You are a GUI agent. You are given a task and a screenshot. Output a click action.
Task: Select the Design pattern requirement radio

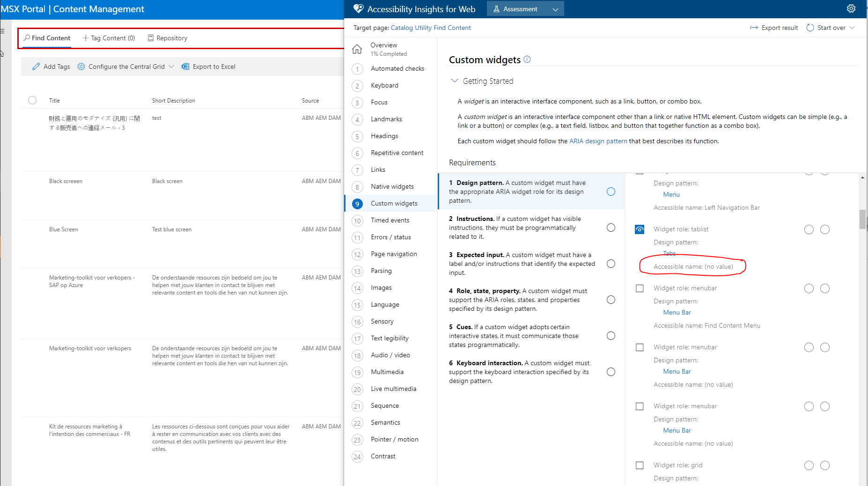pos(611,191)
